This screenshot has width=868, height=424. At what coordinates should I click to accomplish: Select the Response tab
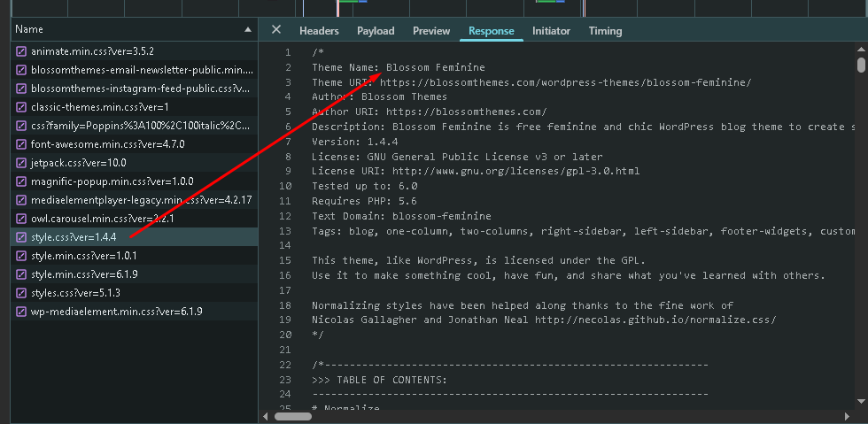[x=491, y=31]
